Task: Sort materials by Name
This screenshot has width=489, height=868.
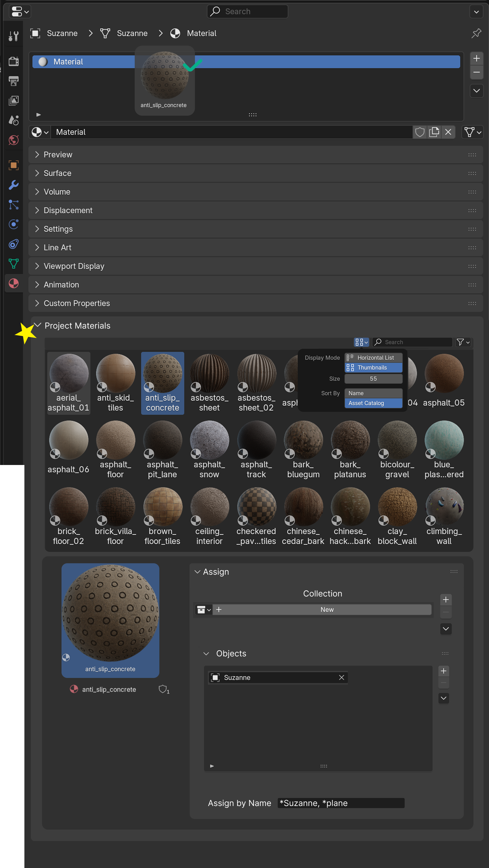Action: 373,393
